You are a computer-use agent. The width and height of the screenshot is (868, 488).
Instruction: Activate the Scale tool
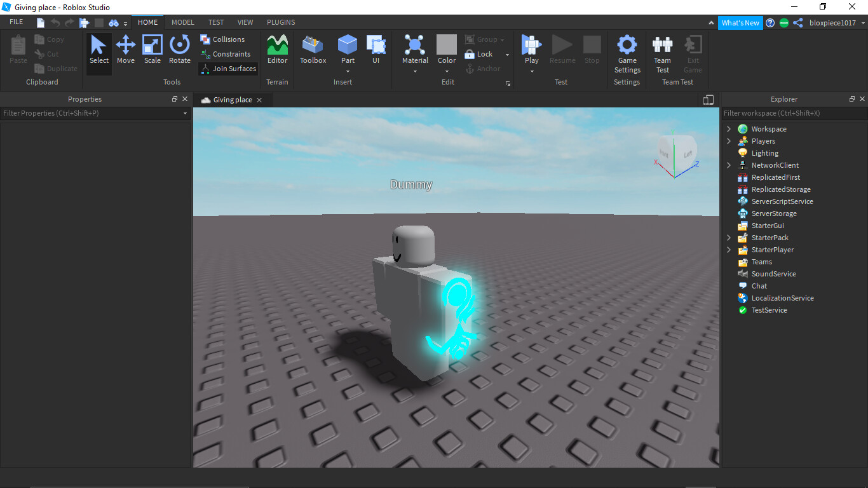tap(153, 50)
